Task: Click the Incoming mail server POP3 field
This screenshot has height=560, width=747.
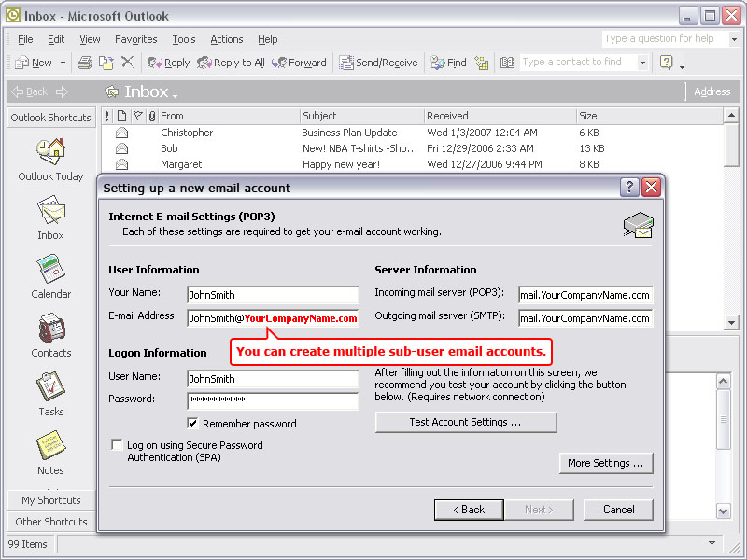Action: pos(585,295)
